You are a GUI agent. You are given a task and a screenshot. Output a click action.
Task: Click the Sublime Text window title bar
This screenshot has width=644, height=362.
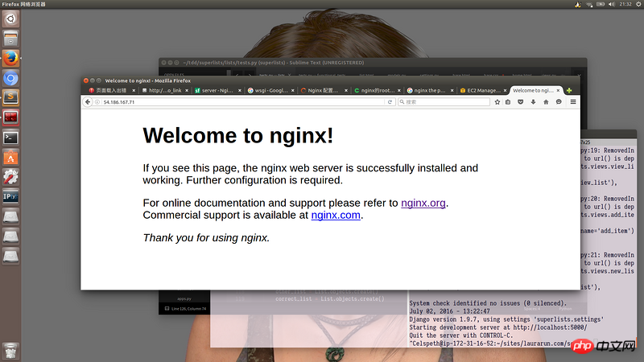[373, 63]
